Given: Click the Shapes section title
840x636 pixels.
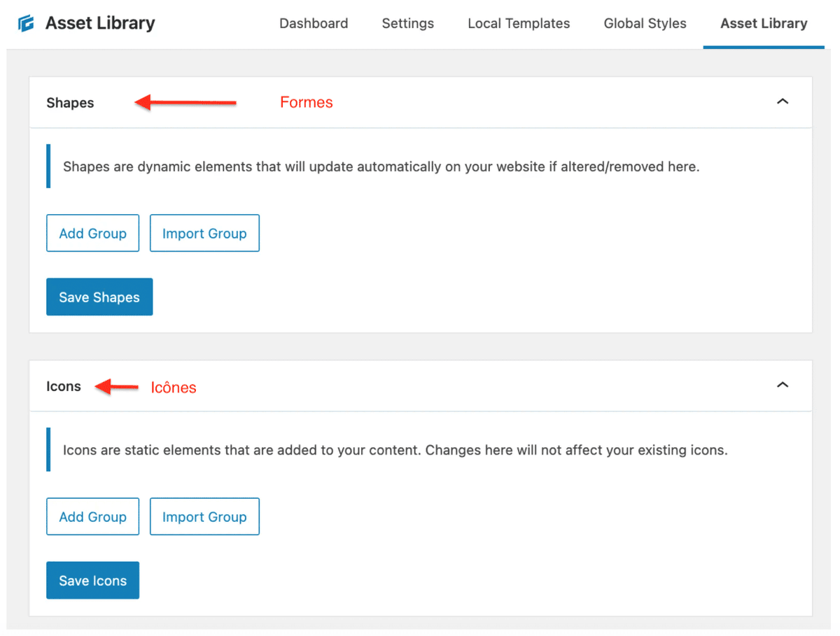Looking at the screenshot, I should click(70, 102).
